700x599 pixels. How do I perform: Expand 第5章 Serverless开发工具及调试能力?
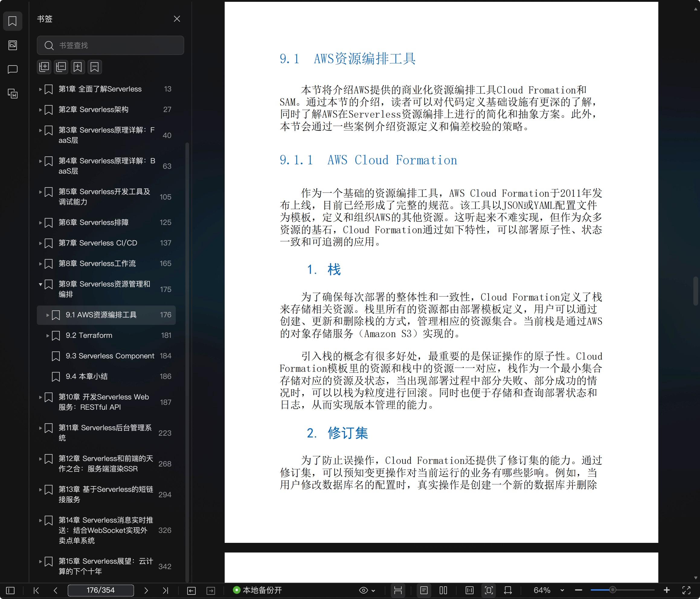pyautogui.click(x=40, y=192)
